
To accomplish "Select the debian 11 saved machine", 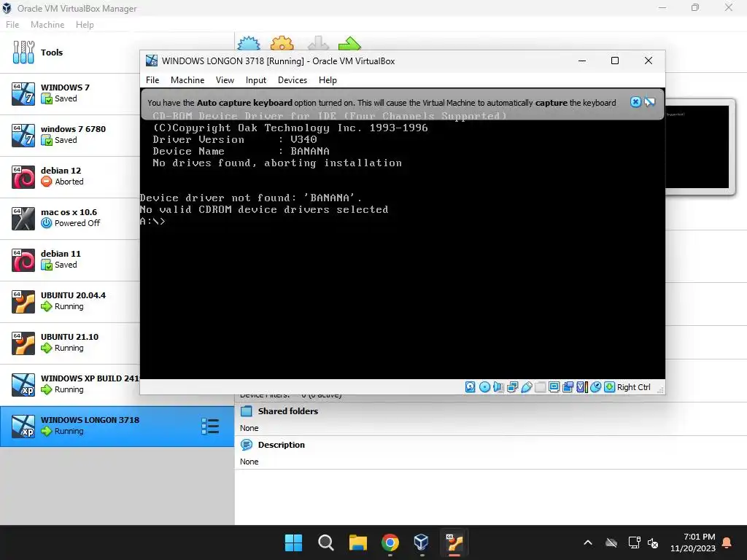I will tap(69, 260).
